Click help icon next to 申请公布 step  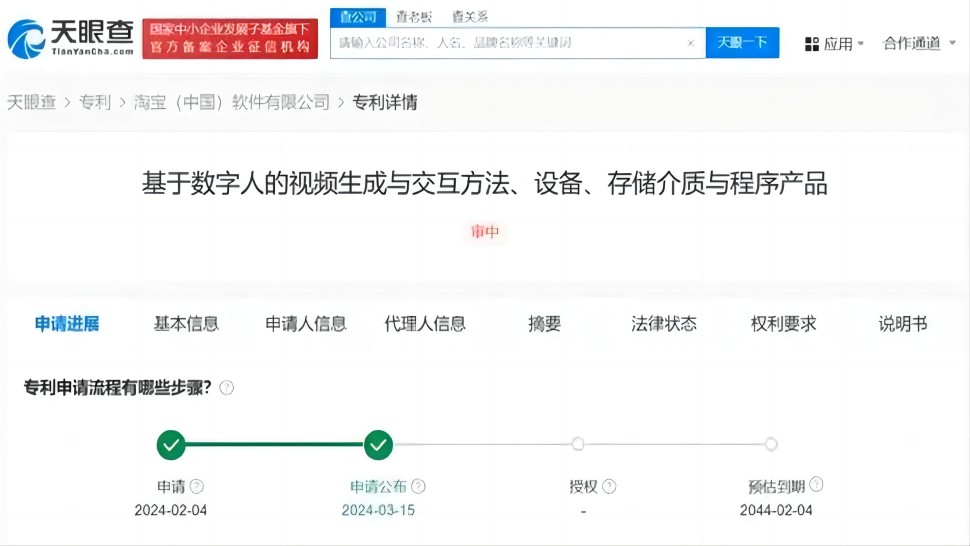[x=418, y=487]
